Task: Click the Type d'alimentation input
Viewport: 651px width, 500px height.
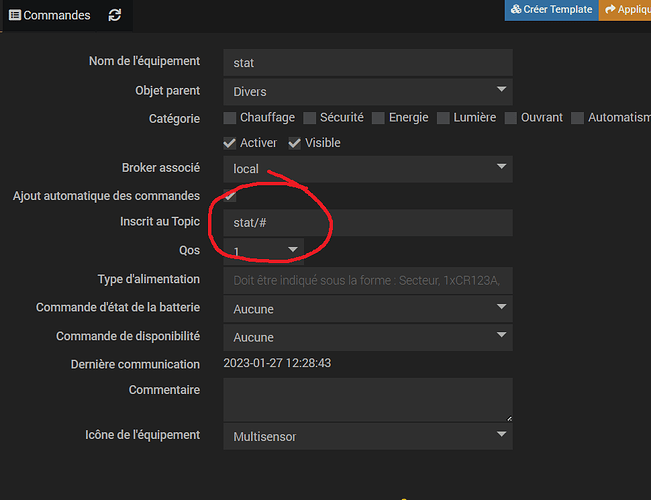Action: (x=368, y=280)
